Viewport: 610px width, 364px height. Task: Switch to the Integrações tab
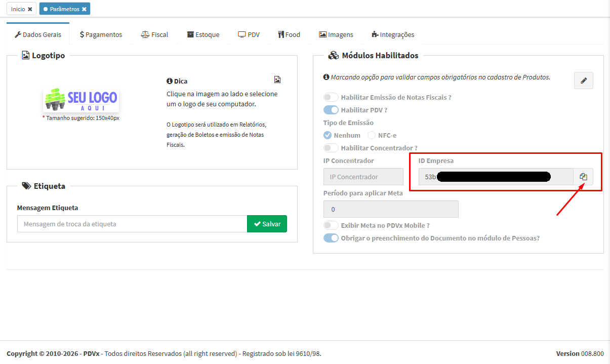pyautogui.click(x=393, y=34)
